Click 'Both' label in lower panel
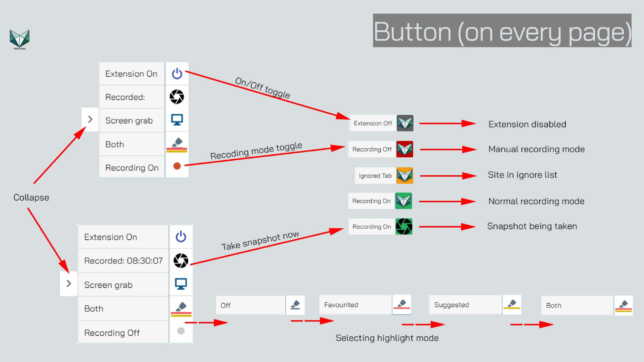This screenshot has width=644, height=362. click(94, 309)
